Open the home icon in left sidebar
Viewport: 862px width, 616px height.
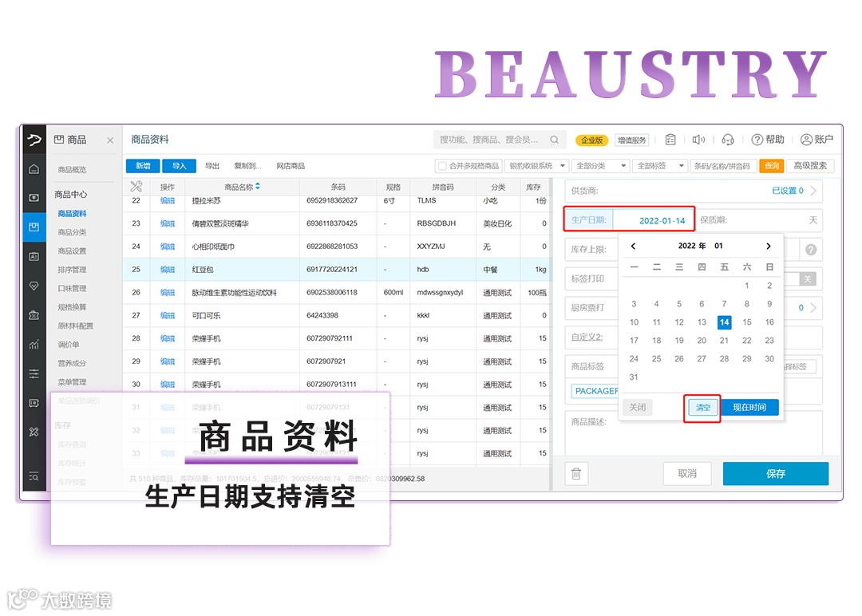tap(34, 168)
